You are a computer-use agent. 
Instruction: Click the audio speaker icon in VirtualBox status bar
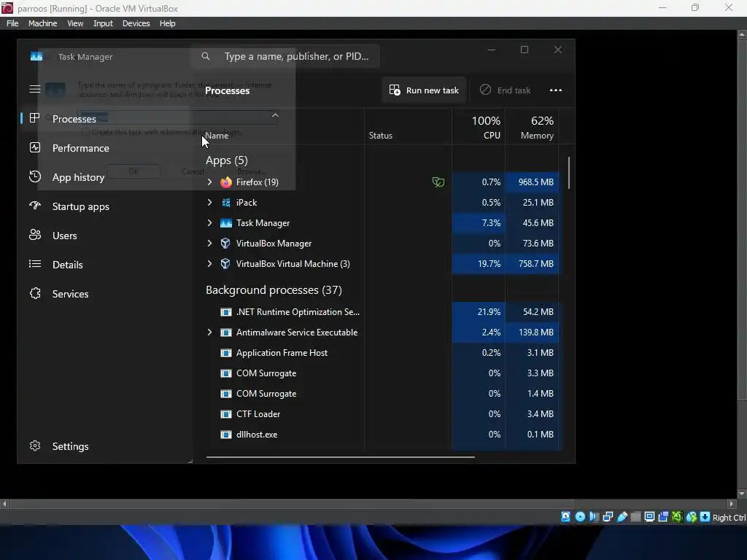(x=594, y=517)
